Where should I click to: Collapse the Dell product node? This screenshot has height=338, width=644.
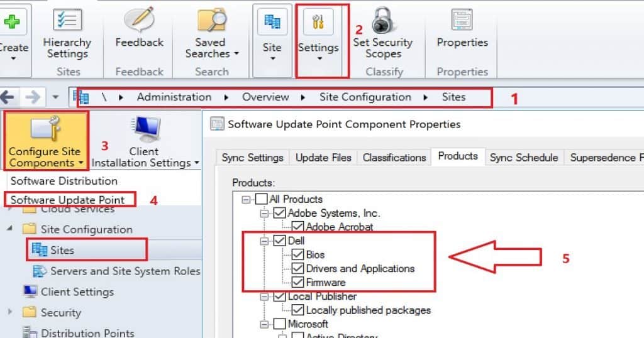click(264, 241)
